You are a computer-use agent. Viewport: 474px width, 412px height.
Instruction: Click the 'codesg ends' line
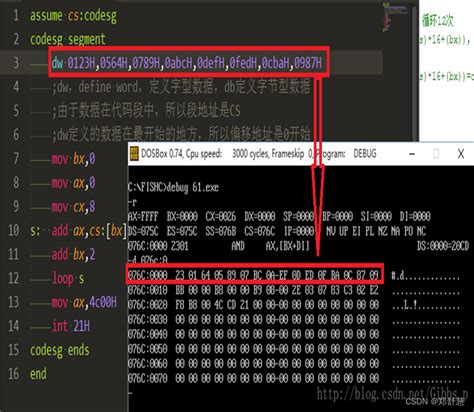60,350
